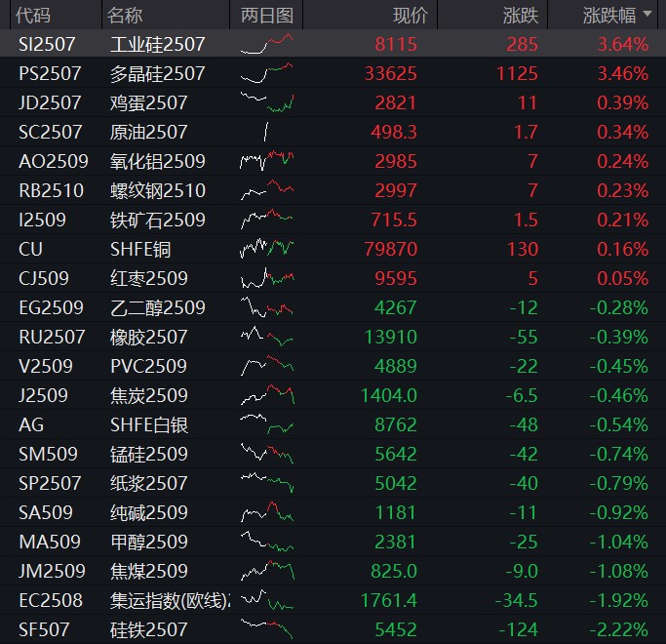The height and width of the screenshot is (644, 666).
Task: Open the 工业硅2507 two-day mini chart
Action: coord(266,44)
